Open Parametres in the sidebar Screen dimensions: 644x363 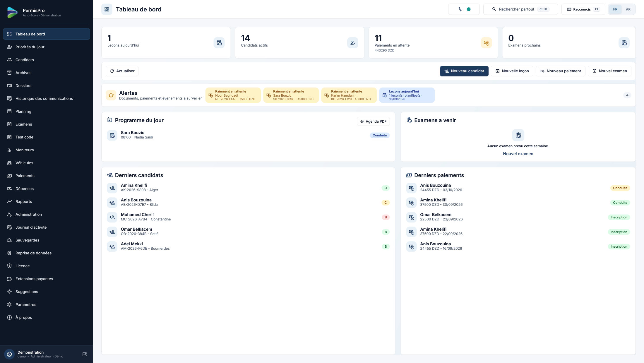point(47,304)
